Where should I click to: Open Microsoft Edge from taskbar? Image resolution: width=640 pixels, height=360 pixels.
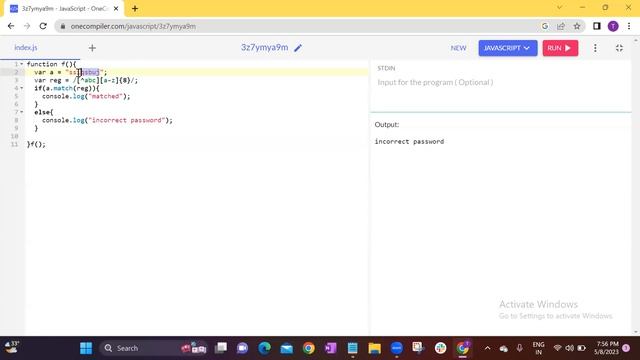pos(264,348)
